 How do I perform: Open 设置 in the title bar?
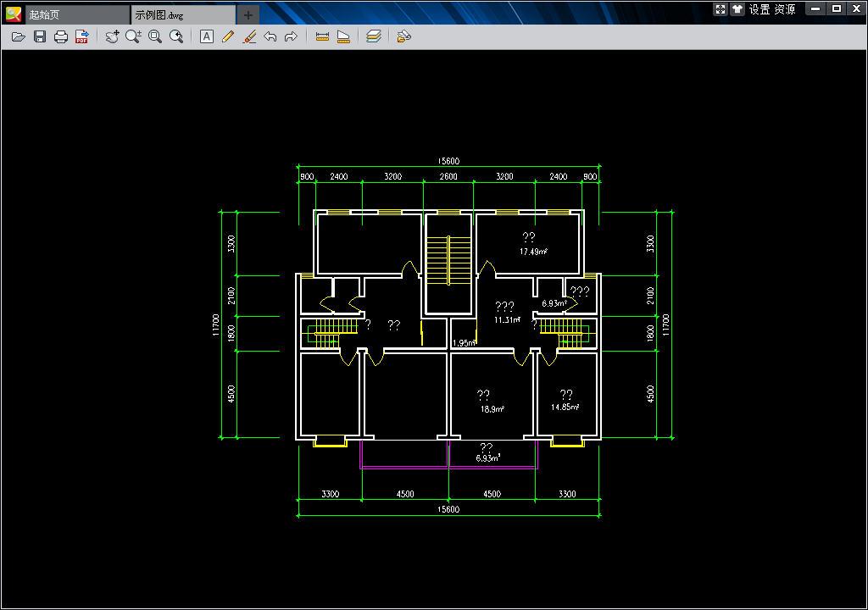(759, 9)
